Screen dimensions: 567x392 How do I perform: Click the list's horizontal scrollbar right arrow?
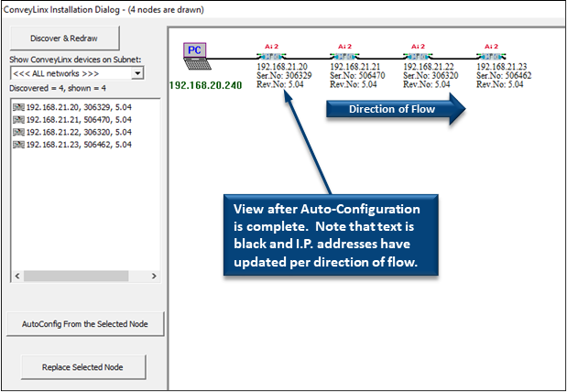click(154, 276)
